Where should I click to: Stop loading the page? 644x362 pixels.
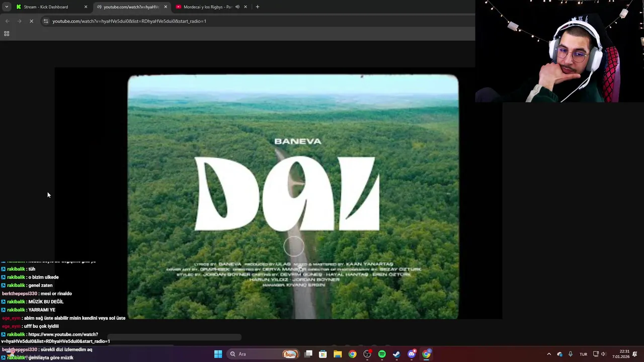(x=31, y=21)
